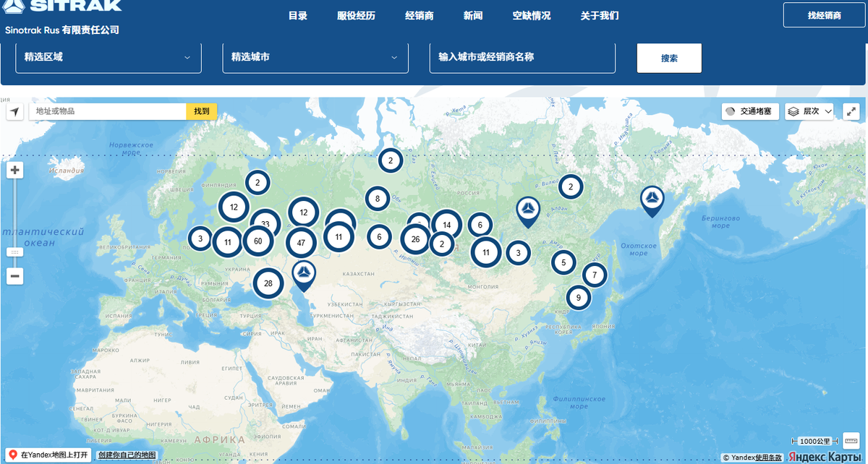Click the geolocation arrow icon on map
868x464 pixels.
pyautogui.click(x=15, y=111)
